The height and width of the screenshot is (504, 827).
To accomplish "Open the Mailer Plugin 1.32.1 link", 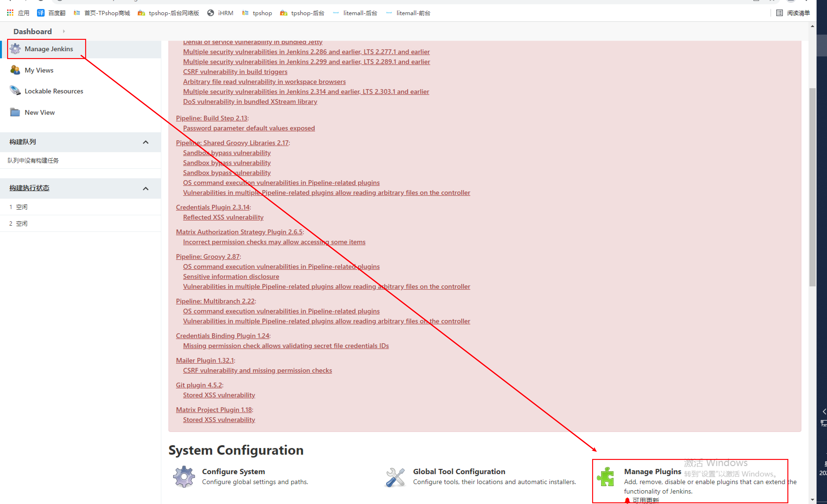I will point(205,360).
